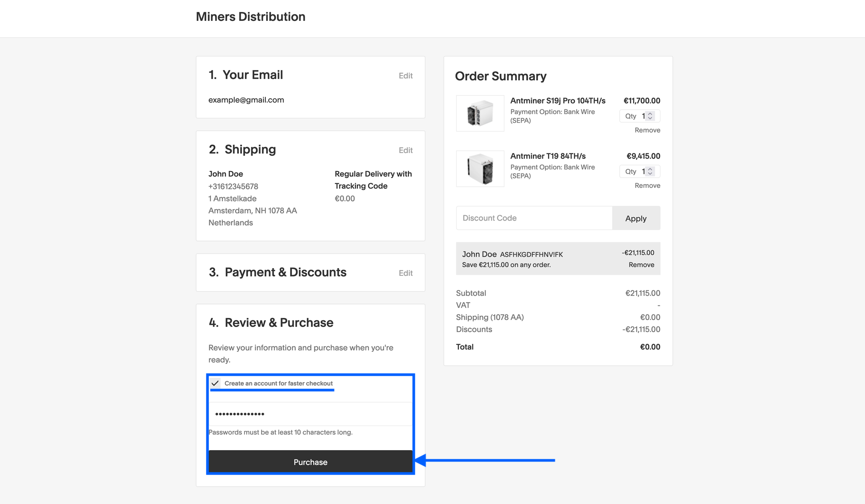
Task: Click the Amsterdam, NH 1078 AA line
Action: [253, 210]
